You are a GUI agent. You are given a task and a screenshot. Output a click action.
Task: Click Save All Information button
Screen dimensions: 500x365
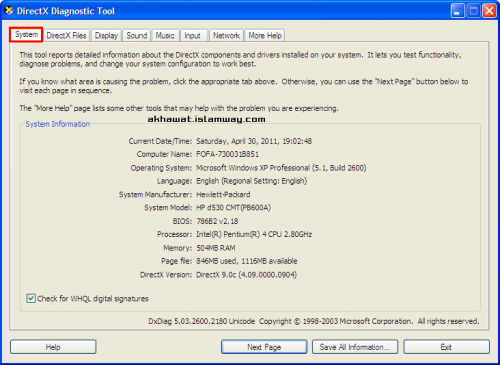[355, 347]
